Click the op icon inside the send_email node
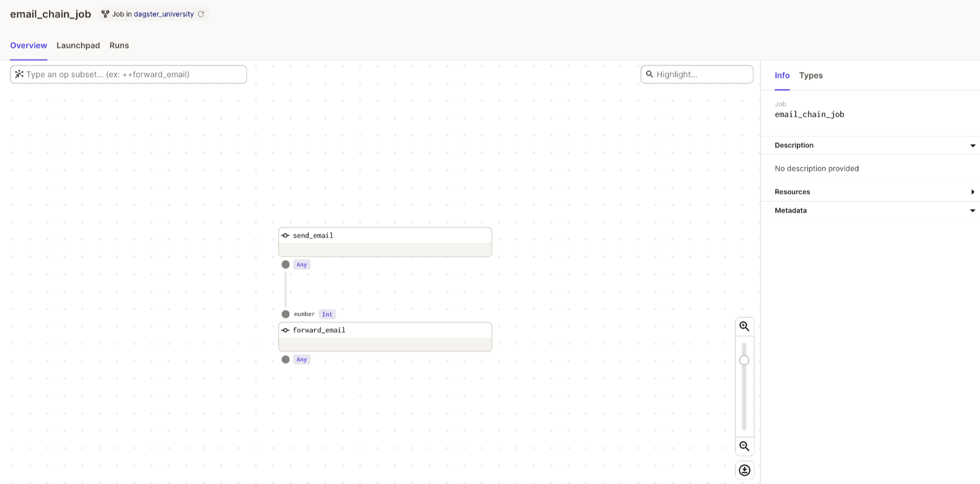The width and height of the screenshot is (980, 484). (x=285, y=235)
